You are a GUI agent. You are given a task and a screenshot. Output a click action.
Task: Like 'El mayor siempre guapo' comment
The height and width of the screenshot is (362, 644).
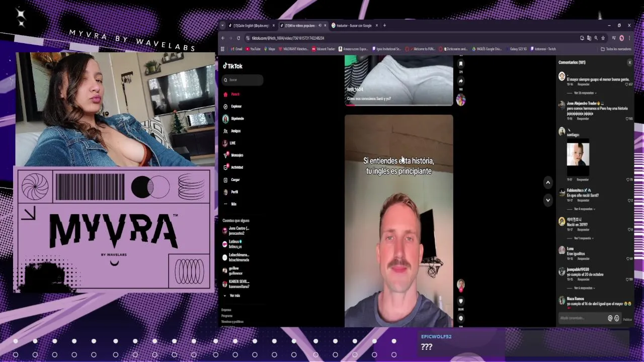[x=627, y=84]
